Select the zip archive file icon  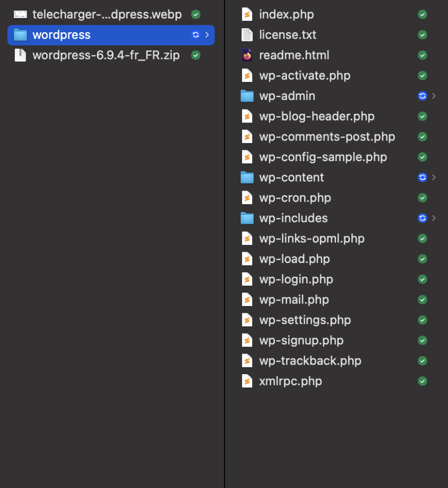point(20,55)
